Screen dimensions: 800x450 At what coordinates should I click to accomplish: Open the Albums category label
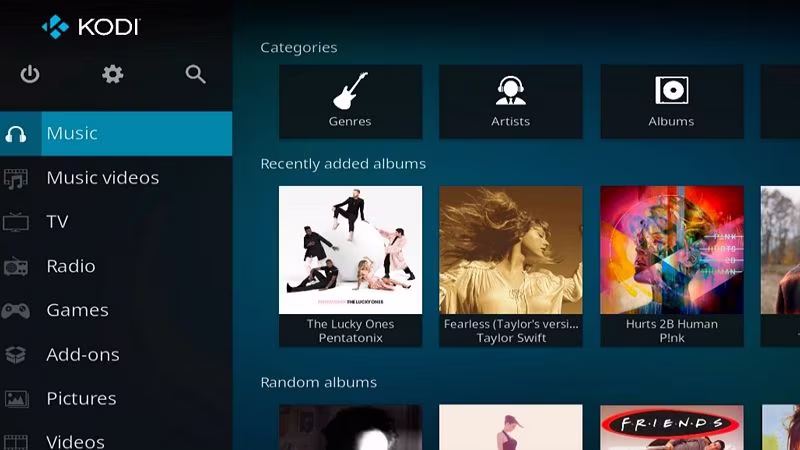pos(671,121)
